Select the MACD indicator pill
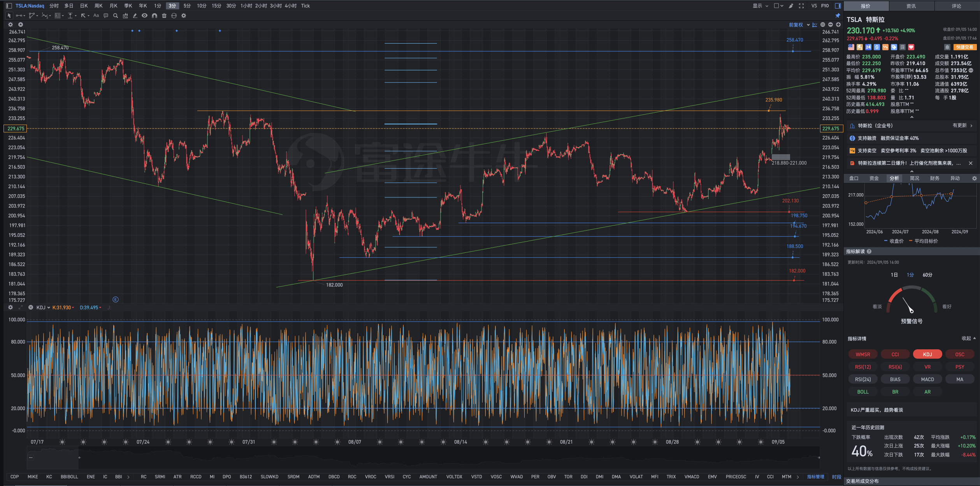980x486 pixels. tap(927, 379)
